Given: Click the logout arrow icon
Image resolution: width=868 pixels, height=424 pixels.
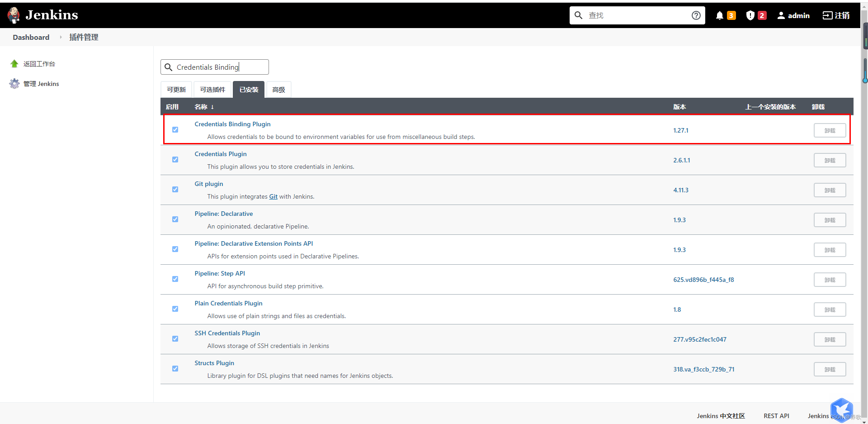Looking at the screenshot, I should coord(827,15).
